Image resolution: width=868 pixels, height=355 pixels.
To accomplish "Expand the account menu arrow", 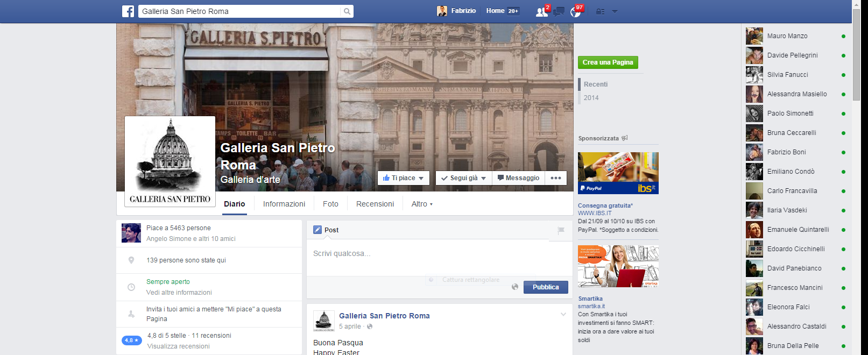I will [x=615, y=11].
